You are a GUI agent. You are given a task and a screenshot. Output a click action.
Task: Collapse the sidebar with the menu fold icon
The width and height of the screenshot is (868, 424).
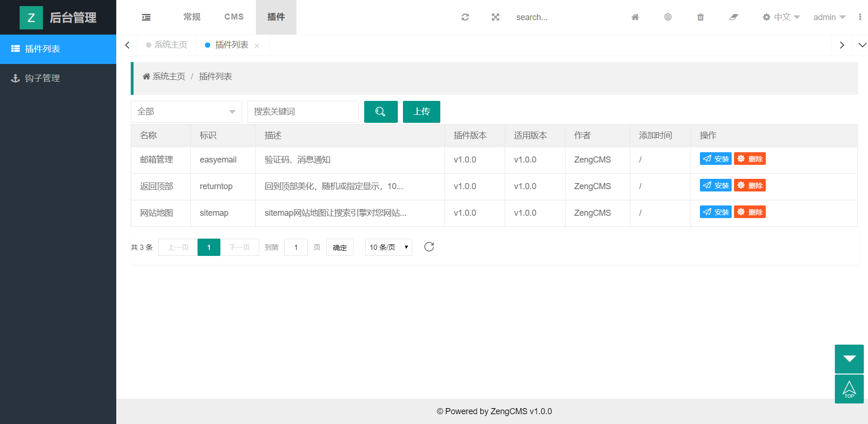146,17
